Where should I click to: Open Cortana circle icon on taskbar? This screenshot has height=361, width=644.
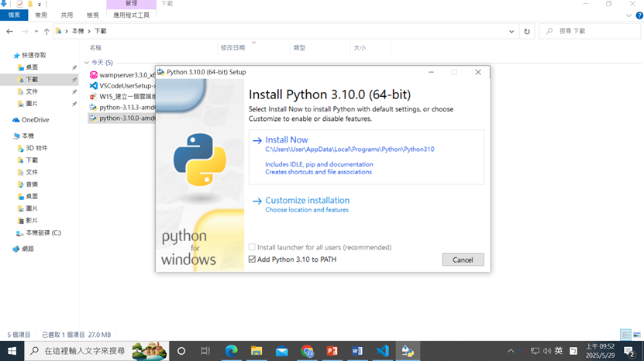[x=181, y=351]
